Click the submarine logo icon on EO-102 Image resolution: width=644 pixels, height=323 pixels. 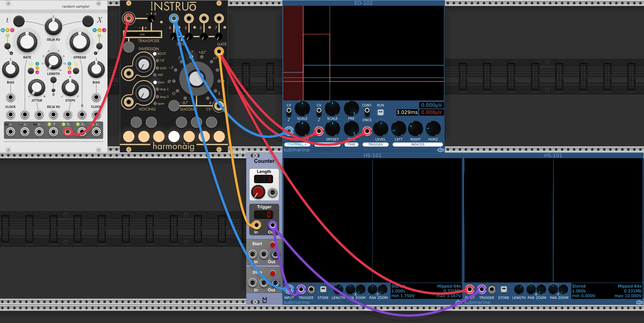(x=441, y=150)
